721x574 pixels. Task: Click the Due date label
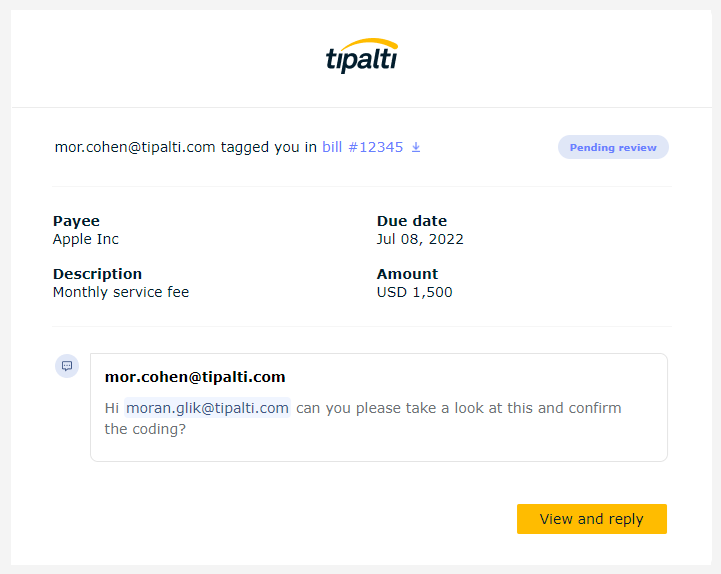coord(412,221)
